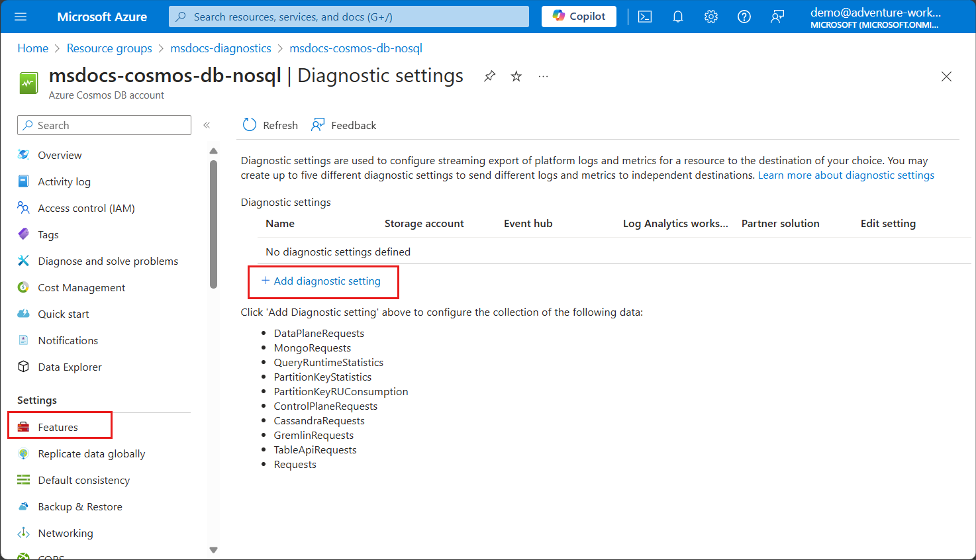Click the Quick start icon

coord(24,314)
